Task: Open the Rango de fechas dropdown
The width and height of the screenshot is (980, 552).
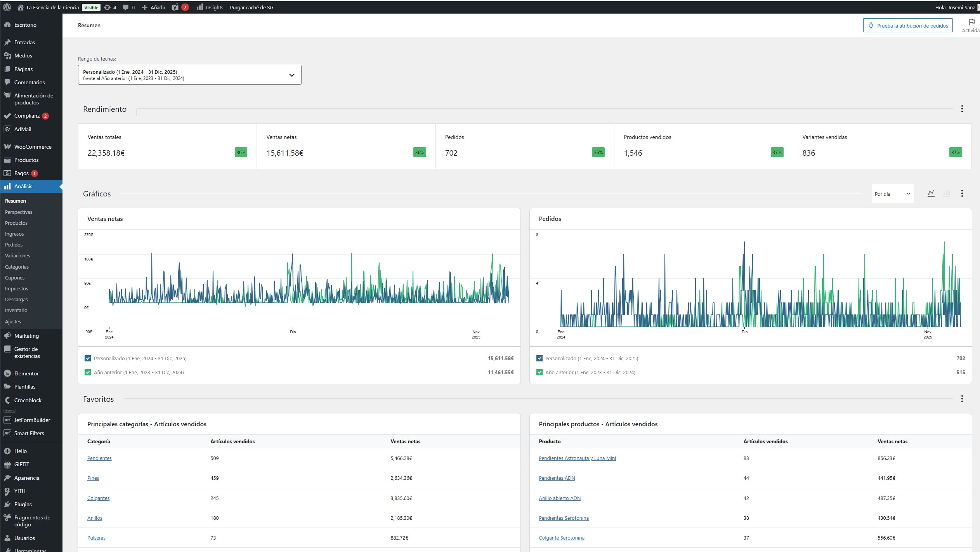Action: (x=189, y=75)
